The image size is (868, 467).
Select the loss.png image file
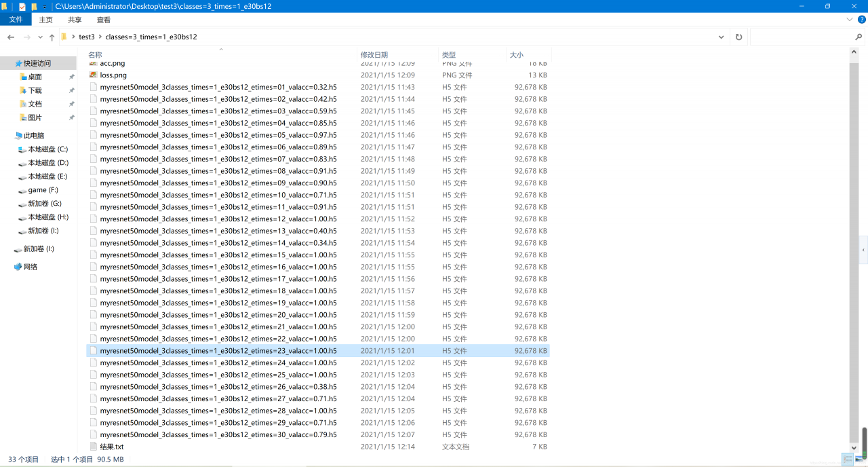pyautogui.click(x=113, y=75)
